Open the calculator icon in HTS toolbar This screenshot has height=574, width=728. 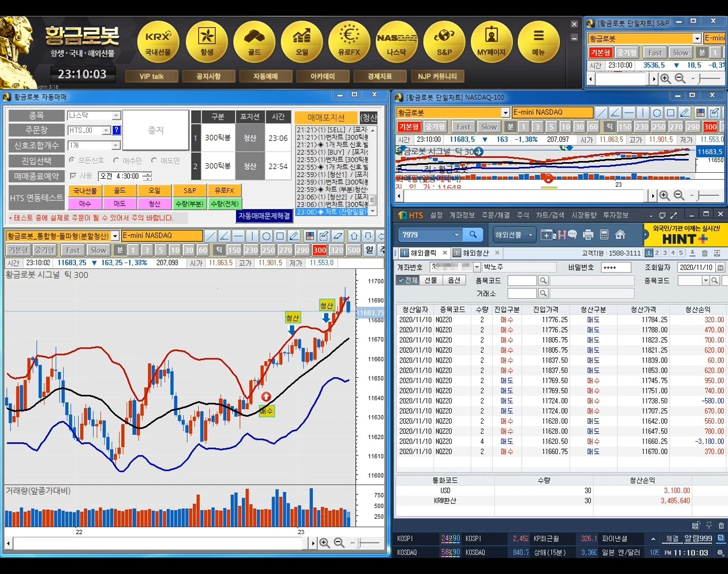pyautogui.click(x=604, y=234)
